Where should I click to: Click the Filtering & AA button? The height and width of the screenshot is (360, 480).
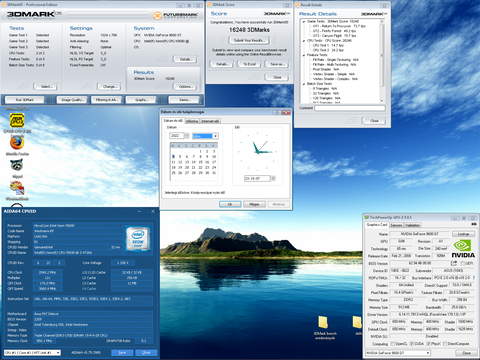[106, 100]
